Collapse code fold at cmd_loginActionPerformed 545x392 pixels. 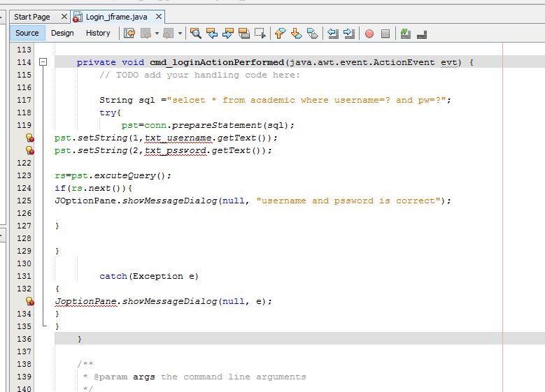(43, 62)
